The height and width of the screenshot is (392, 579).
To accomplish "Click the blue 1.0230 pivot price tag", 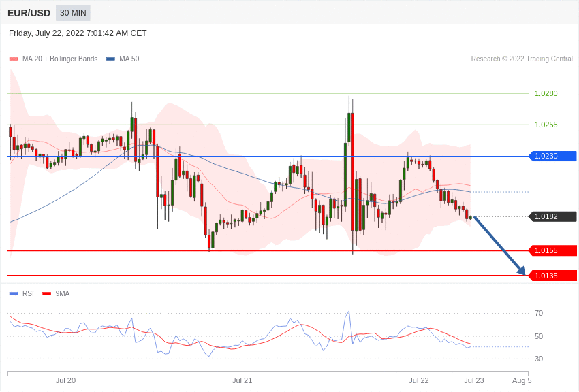I will pyautogui.click(x=553, y=156).
